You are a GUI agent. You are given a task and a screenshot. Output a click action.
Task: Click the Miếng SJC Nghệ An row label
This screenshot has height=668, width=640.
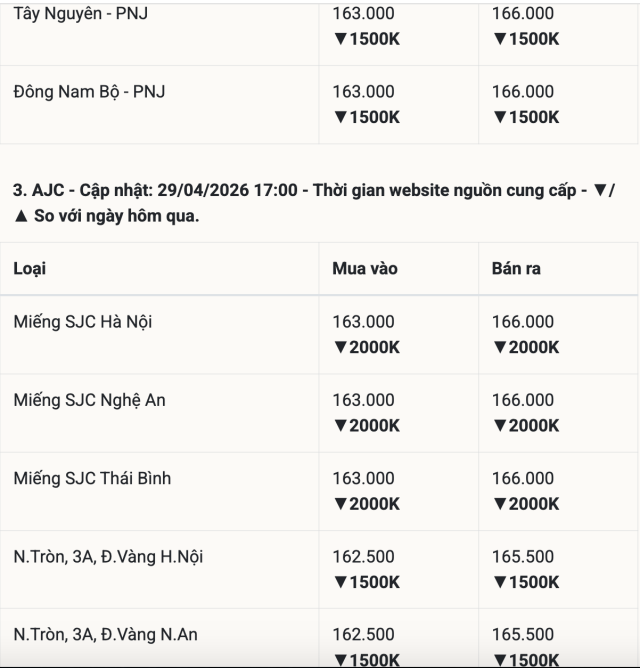pyautogui.click(x=90, y=400)
